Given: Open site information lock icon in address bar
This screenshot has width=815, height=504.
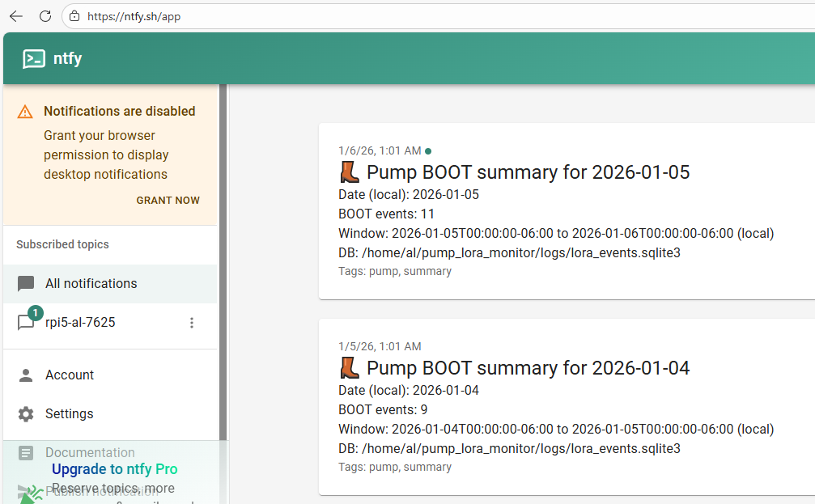Looking at the screenshot, I should [74, 16].
